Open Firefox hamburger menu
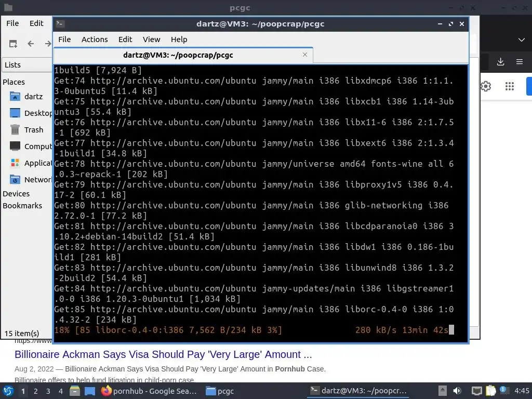The image size is (532, 399). (x=520, y=62)
